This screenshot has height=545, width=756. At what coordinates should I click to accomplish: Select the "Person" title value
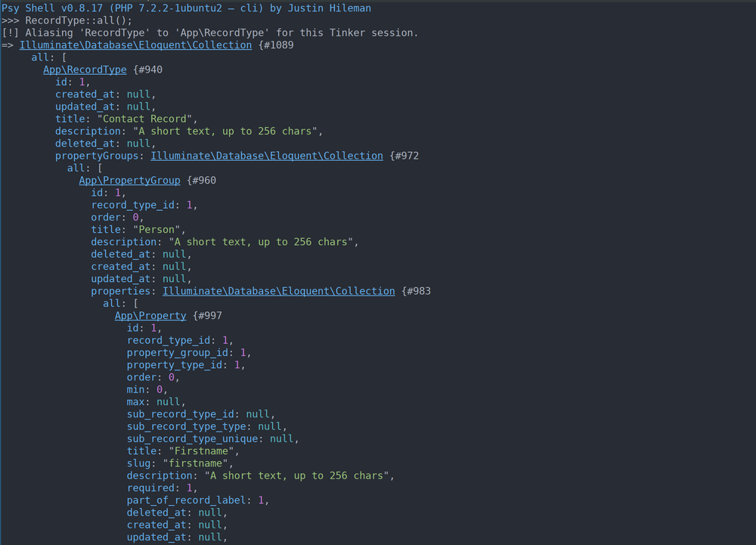[x=156, y=229]
